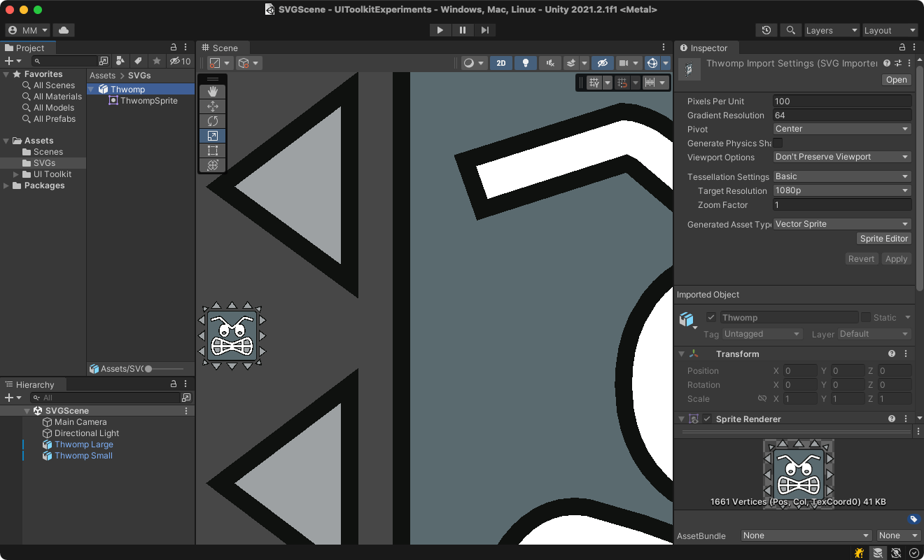Expand the UI Toolkit folder

tap(16, 174)
